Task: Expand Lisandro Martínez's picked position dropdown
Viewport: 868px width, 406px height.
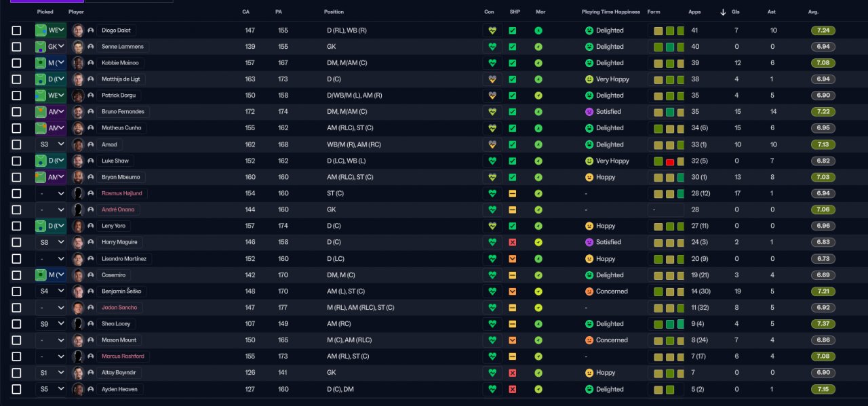Action: [52, 259]
